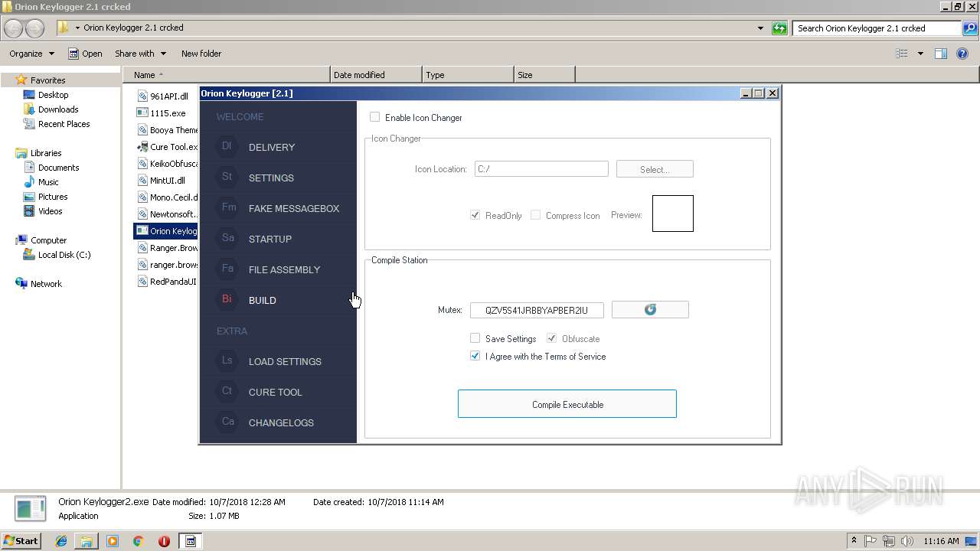Viewport: 980px width, 551px height.
Task: Click the Explorer back navigation arrow
Action: click(x=14, y=28)
